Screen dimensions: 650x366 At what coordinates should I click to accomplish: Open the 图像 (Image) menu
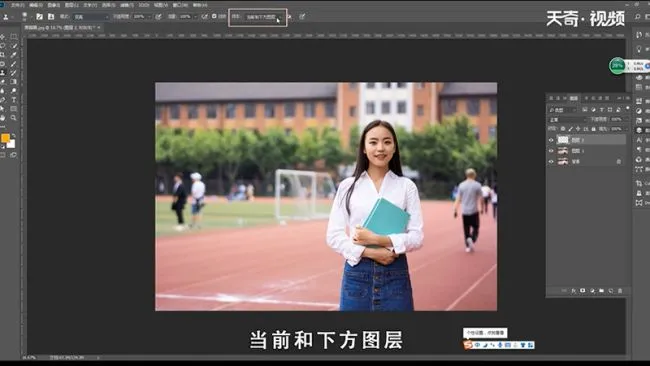[53, 5]
